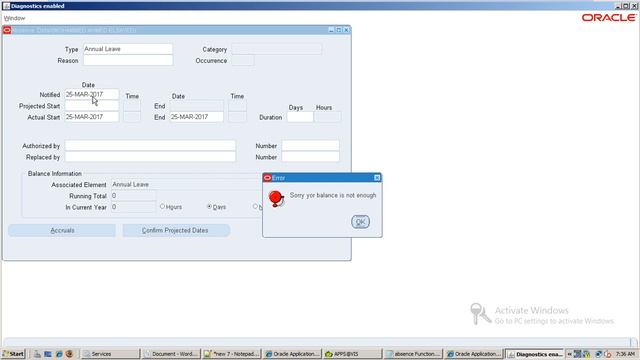Click the Diagnostics enabled window title icon

[6, 6]
